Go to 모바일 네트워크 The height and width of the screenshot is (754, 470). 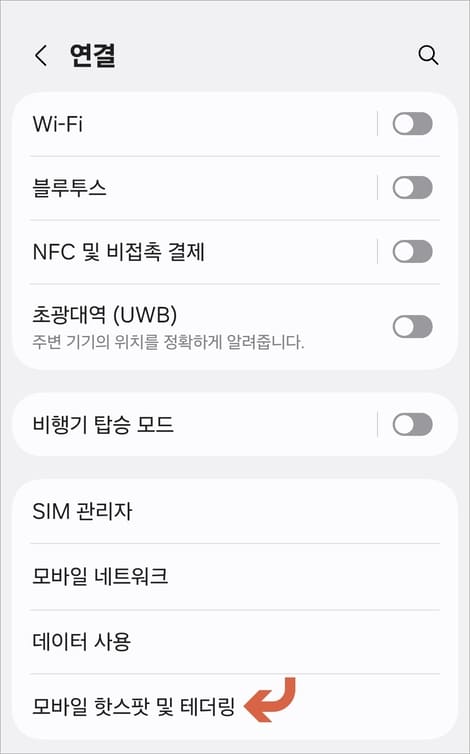235,576
